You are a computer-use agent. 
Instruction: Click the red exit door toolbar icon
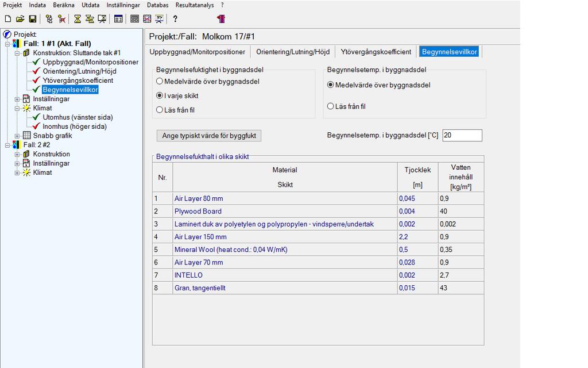click(x=221, y=19)
